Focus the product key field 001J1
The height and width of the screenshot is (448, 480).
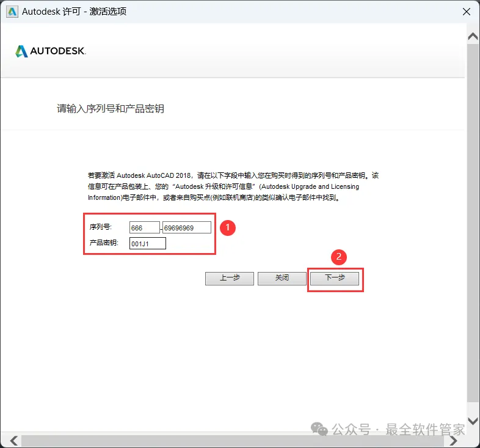(x=148, y=243)
